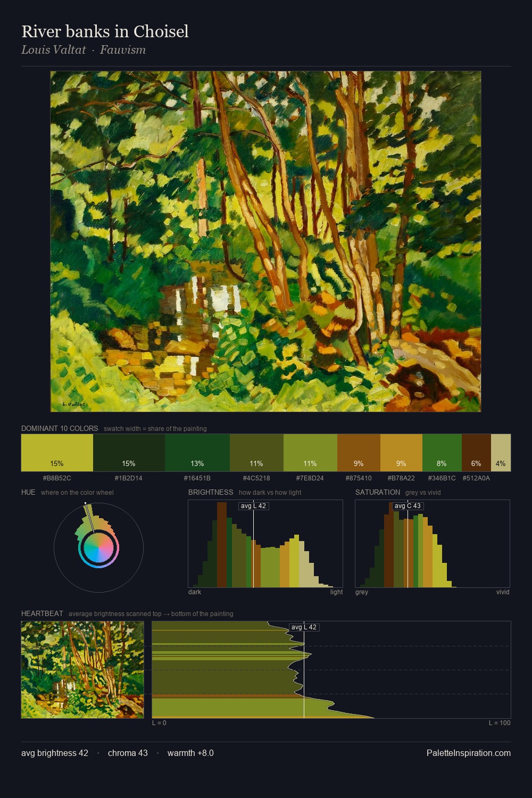Click the artist signature on the painting
Viewport: 532px width, 798px height.
coord(73,404)
